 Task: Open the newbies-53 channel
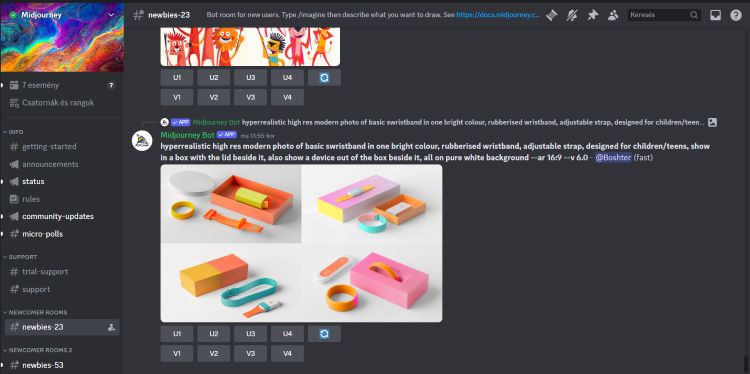coord(61,365)
